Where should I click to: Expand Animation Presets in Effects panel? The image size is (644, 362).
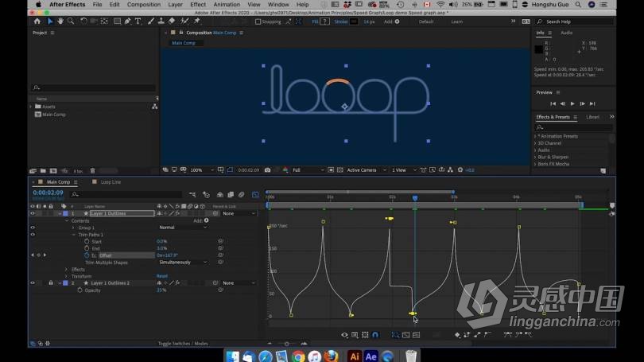(535, 136)
